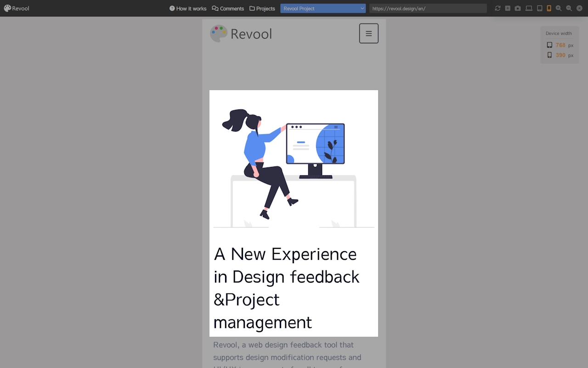588x368 pixels.
Task: Click the URL field showing revool.design/en/
Action: [x=428, y=8]
